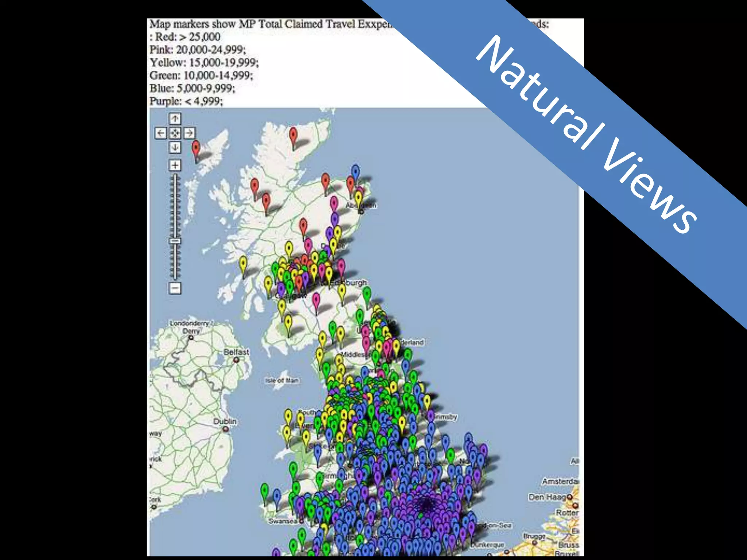Click the blue marker north of Aberdeen
The image size is (747, 560).
[x=355, y=171]
